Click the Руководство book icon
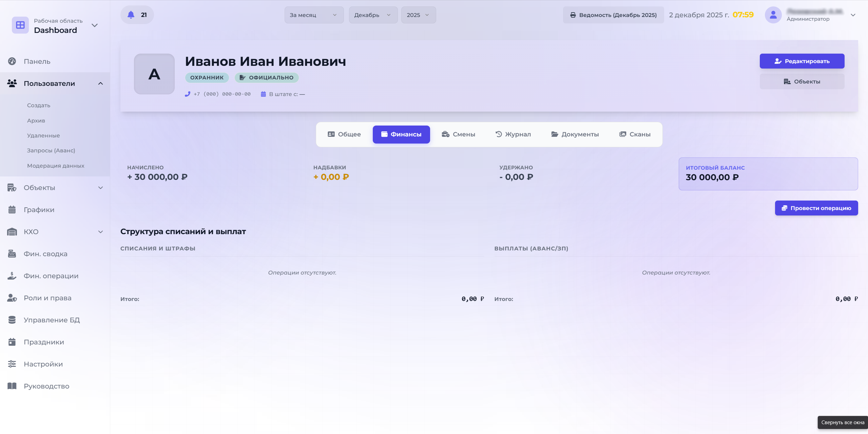 coord(12,386)
